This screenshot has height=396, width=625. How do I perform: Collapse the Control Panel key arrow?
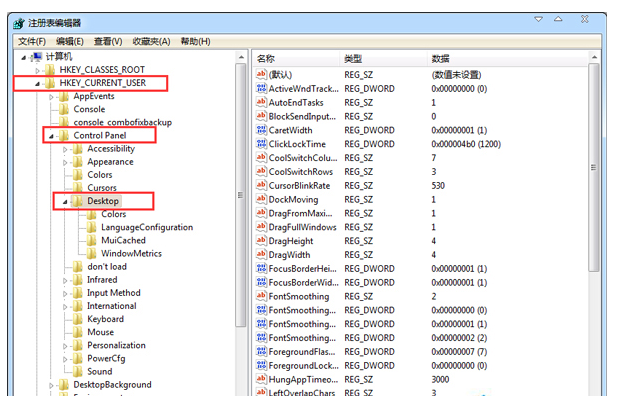(51, 136)
